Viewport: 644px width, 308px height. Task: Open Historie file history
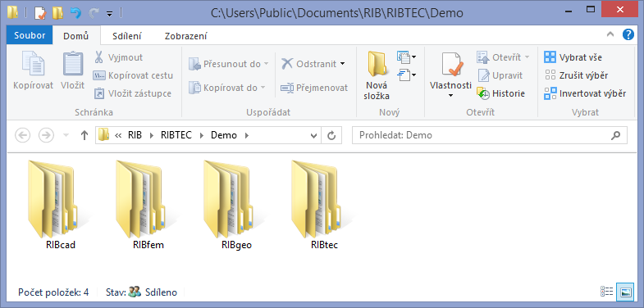point(500,93)
